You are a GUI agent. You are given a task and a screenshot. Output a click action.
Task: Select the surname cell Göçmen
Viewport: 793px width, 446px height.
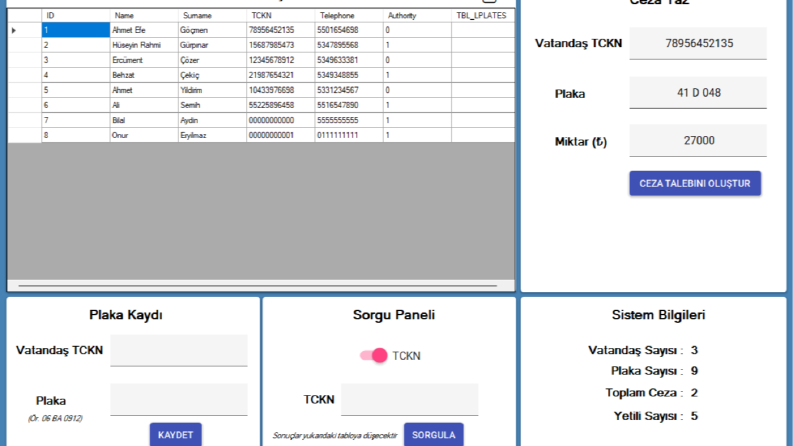click(212, 30)
